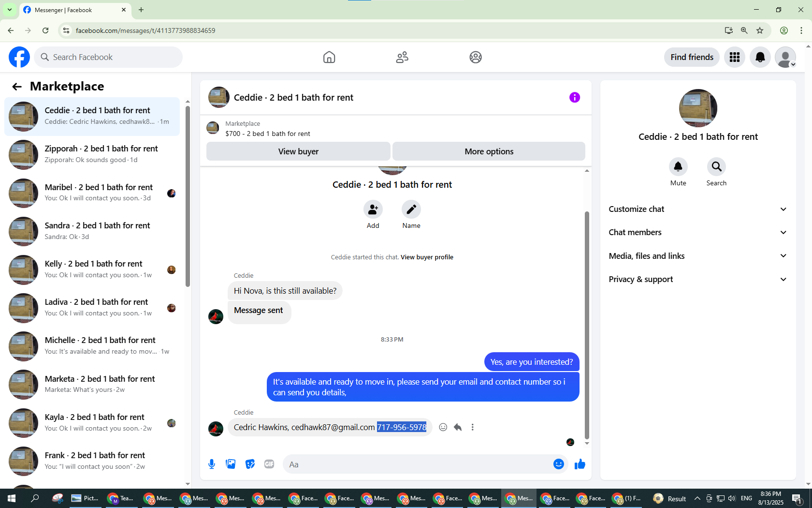Expand Privacy & support section

[x=698, y=279]
